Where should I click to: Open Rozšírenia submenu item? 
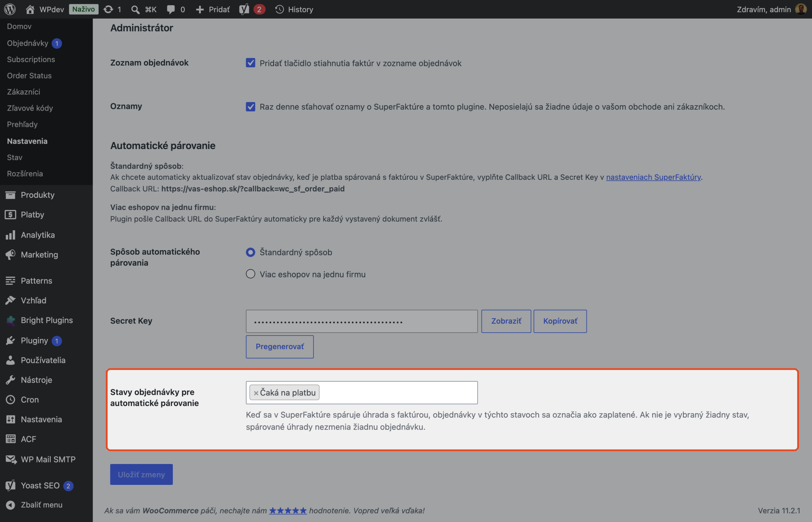25,173
